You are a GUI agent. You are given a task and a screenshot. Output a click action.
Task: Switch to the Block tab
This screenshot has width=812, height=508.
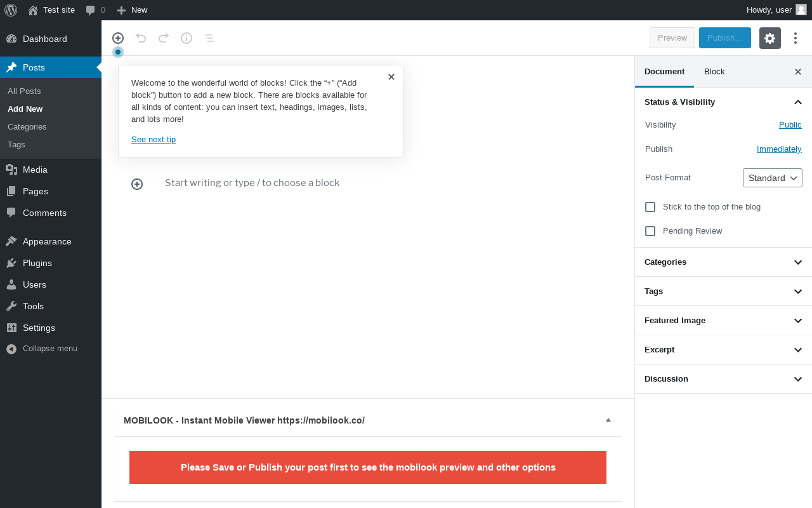pyautogui.click(x=714, y=72)
